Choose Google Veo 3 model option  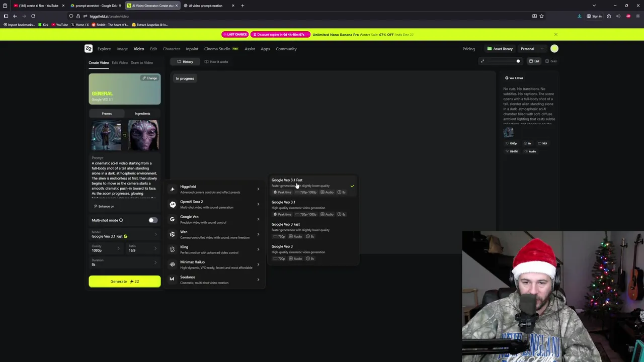click(313, 252)
